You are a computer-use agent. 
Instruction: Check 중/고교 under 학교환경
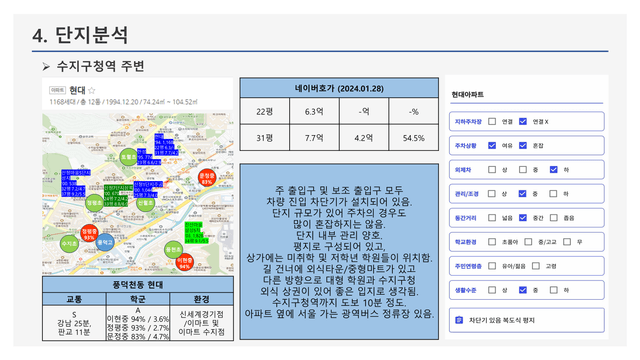pos(528,242)
